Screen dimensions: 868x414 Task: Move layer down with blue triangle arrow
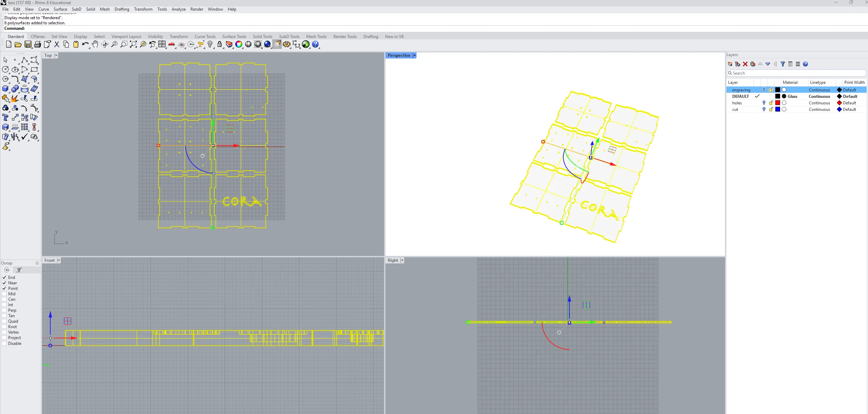pos(768,64)
